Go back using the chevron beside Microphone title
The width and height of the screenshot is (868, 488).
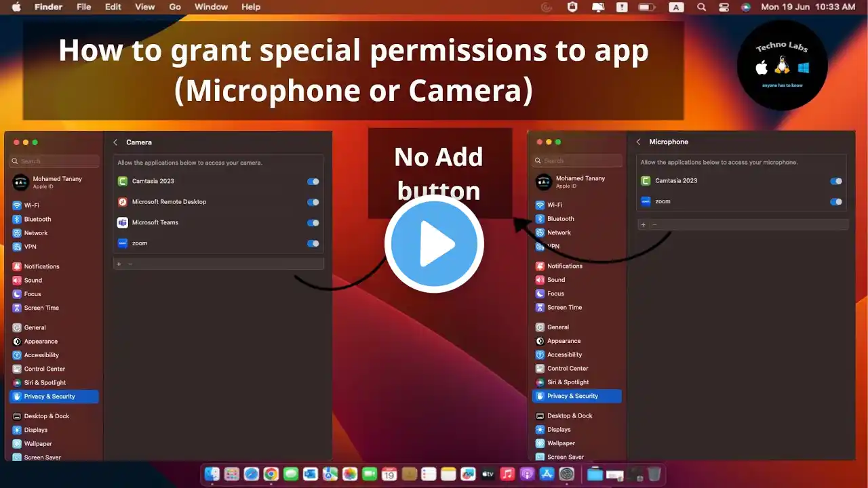pos(638,142)
